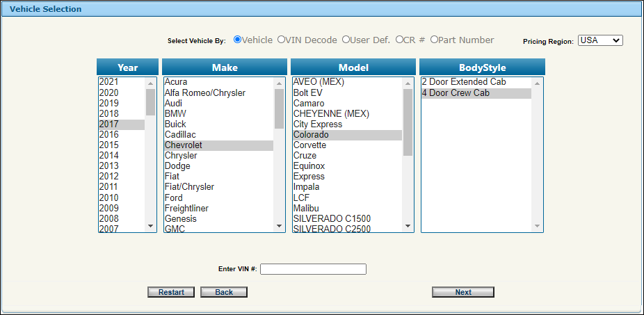Select CHEYENNE (MEX) model
The height and width of the screenshot is (315, 644).
tap(347, 114)
